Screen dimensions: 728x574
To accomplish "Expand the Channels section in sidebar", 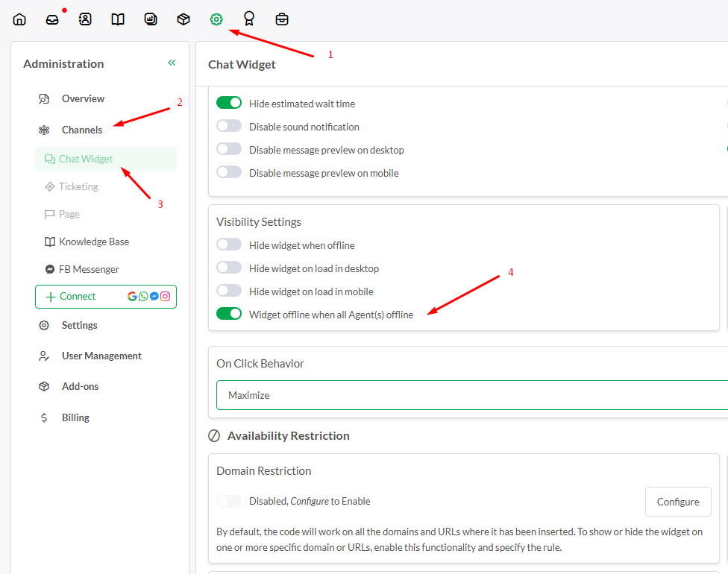I will (82, 130).
